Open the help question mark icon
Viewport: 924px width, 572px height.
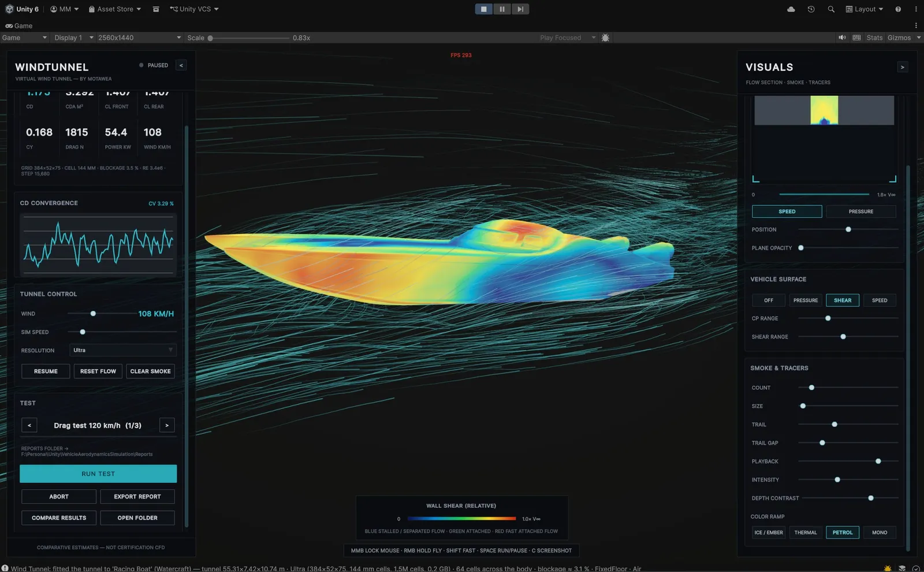pos(898,9)
